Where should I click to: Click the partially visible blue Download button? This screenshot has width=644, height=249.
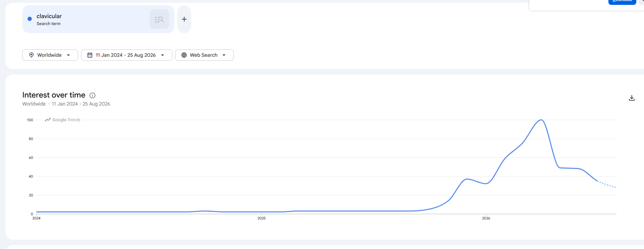(622, 1)
